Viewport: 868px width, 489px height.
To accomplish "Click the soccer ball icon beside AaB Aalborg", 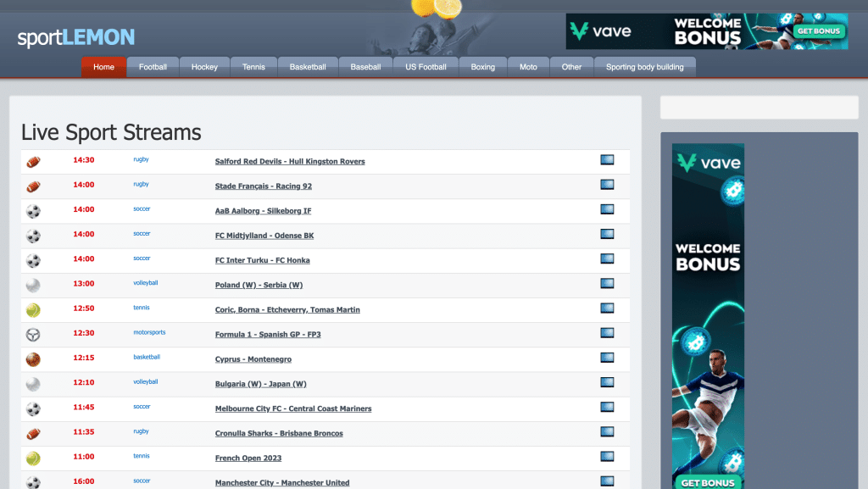I will pyautogui.click(x=33, y=211).
